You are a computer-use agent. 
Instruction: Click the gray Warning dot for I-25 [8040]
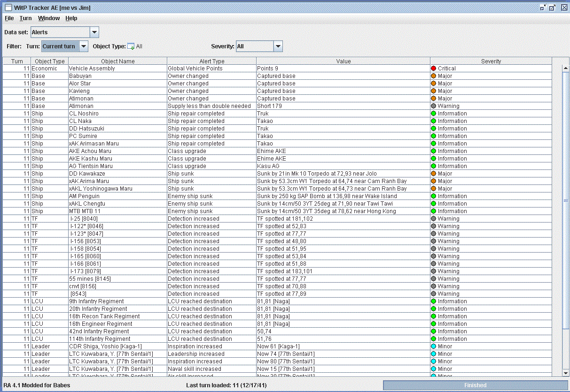pyautogui.click(x=434, y=219)
